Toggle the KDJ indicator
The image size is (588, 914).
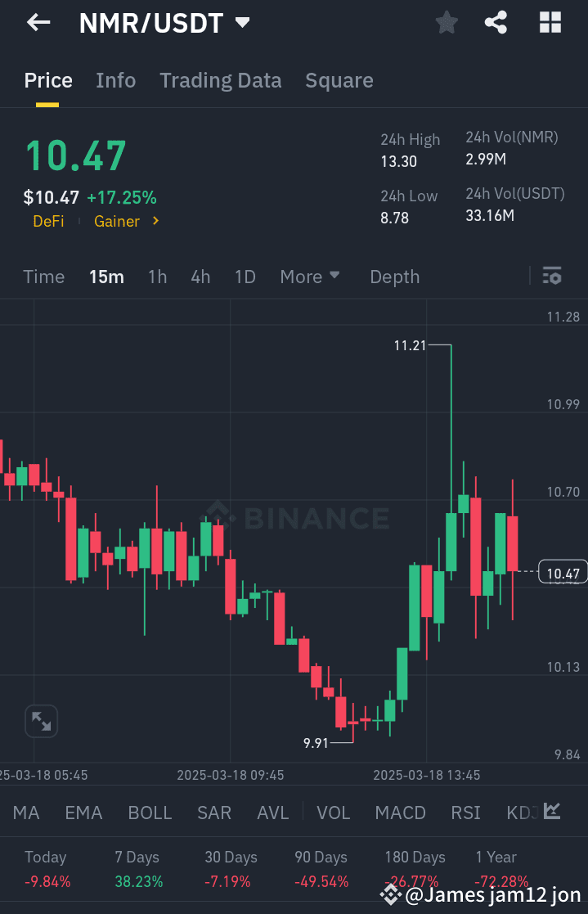523,813
